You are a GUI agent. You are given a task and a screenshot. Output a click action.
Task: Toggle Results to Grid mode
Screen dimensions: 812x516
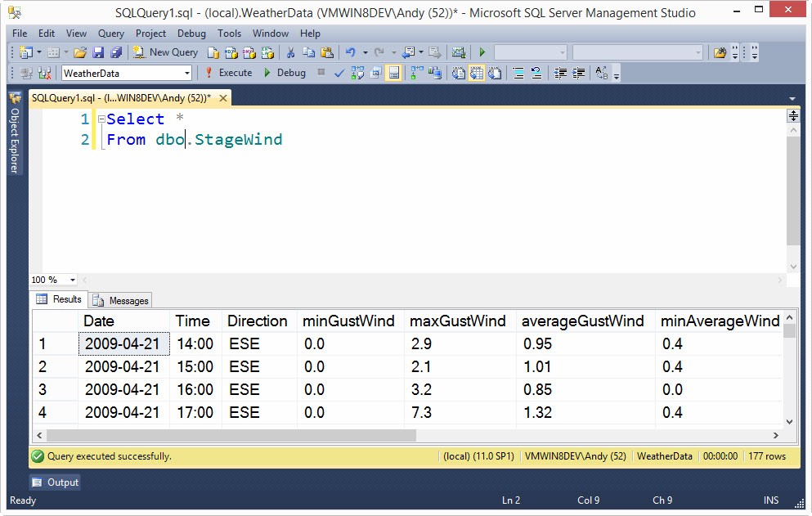(x=476, y=73)
